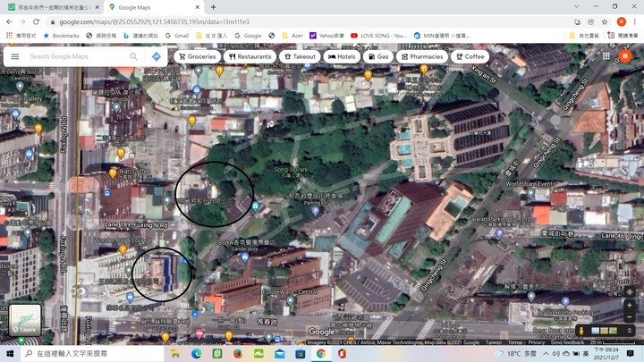Click the Bo Bo Home Parking pin
The width and height of the screenshot is (644, 362).
(565, 302)
